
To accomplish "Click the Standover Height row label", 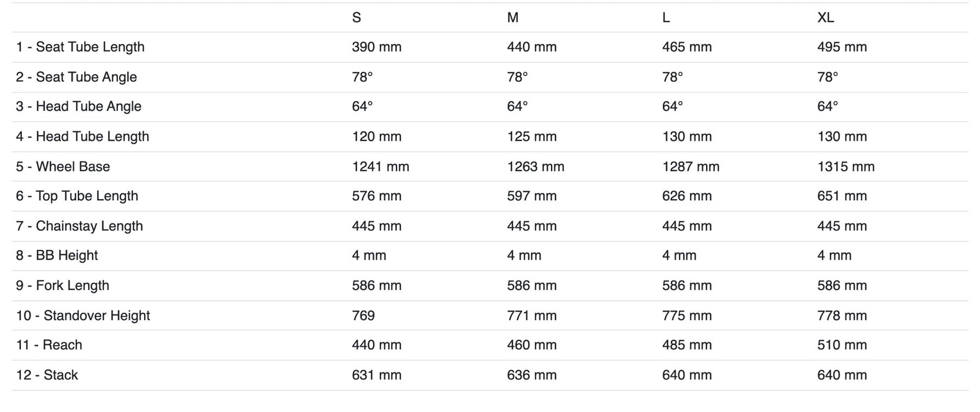I will [83, 316].
